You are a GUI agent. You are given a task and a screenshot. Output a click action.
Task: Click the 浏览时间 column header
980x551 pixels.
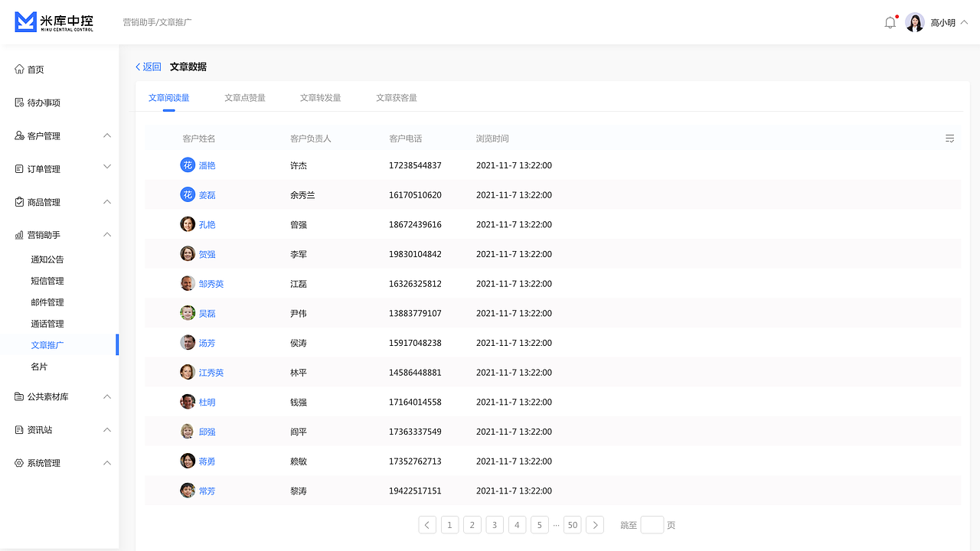coord(492,139)
